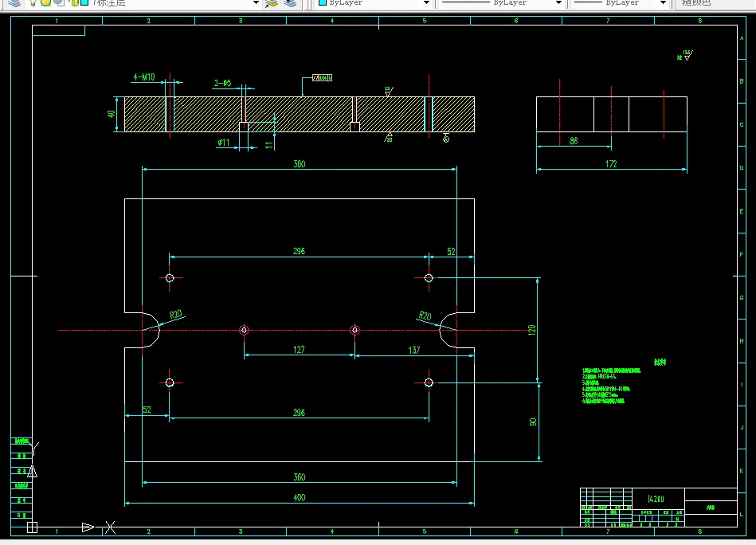This screenshot has width=756, height=545.
Task: Select the ø11 counterbore dimension
Action: point(223,143)
